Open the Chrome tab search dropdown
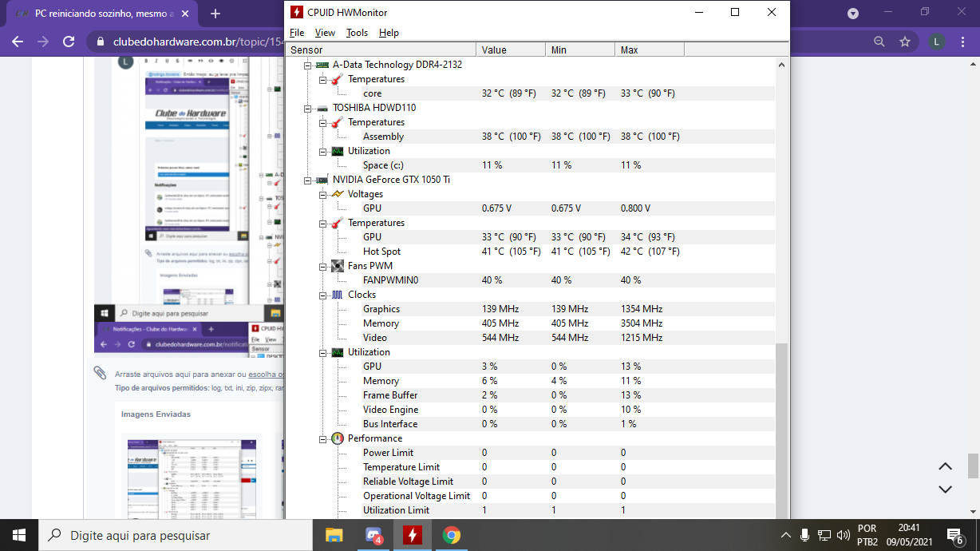980x551 pixels. pyautogui.click(x=853, y=14)
